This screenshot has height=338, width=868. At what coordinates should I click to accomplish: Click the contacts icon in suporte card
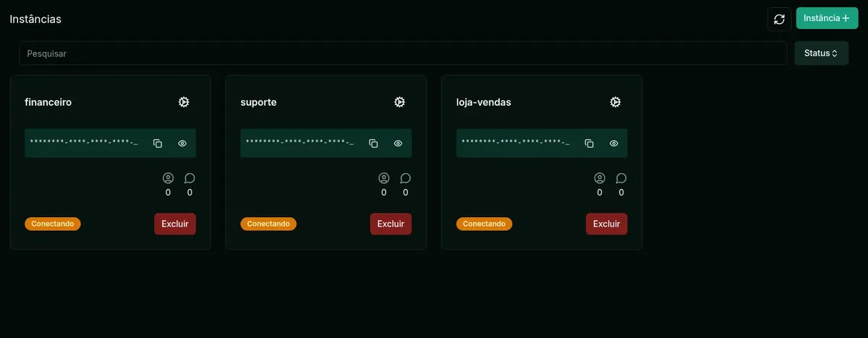point(383,178)
